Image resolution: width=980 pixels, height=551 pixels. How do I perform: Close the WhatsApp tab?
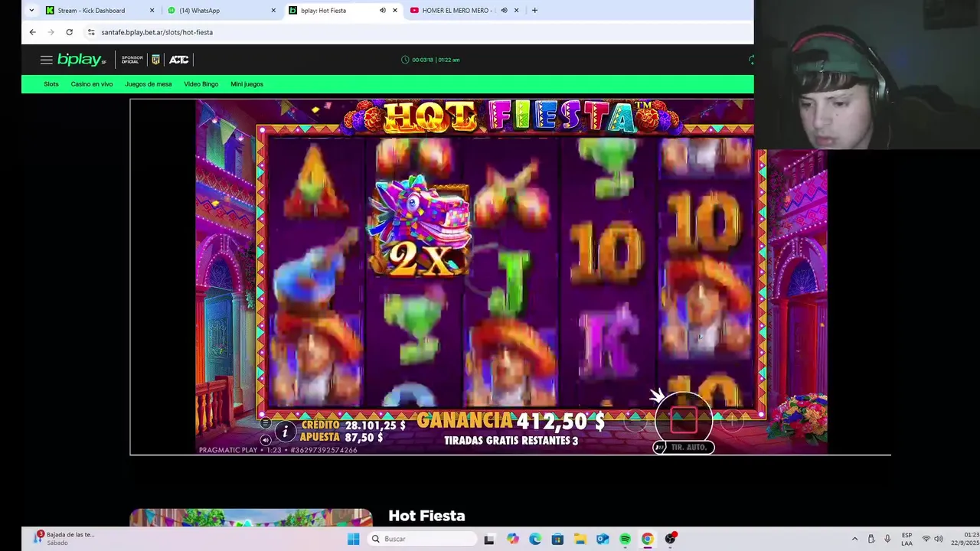(x=273, y=11)
